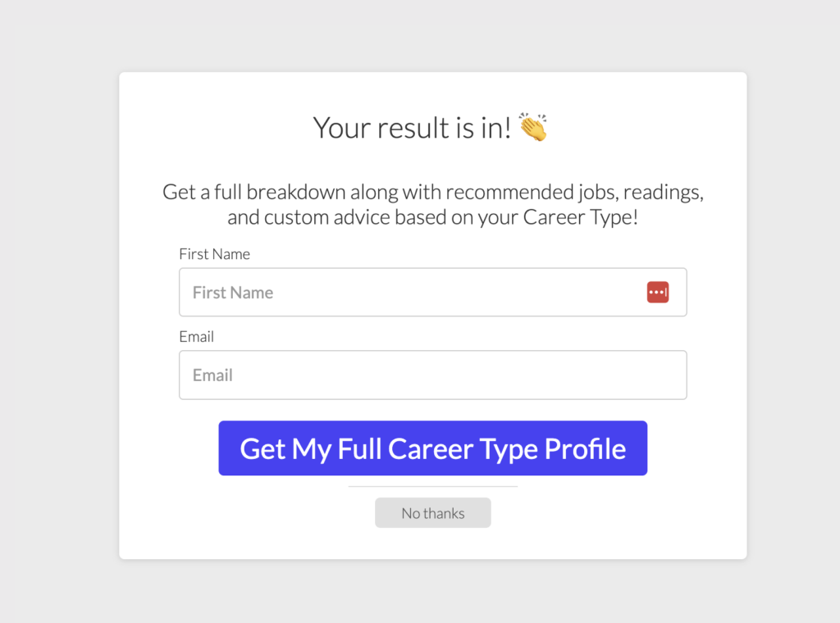Click the "Your result is in!" heading

[413, 128]
